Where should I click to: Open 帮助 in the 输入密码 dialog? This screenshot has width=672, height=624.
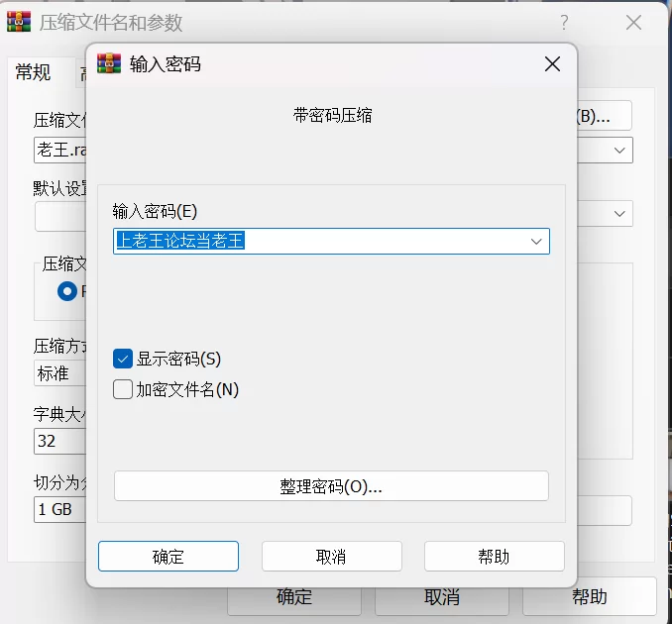[x=494, y=556]
